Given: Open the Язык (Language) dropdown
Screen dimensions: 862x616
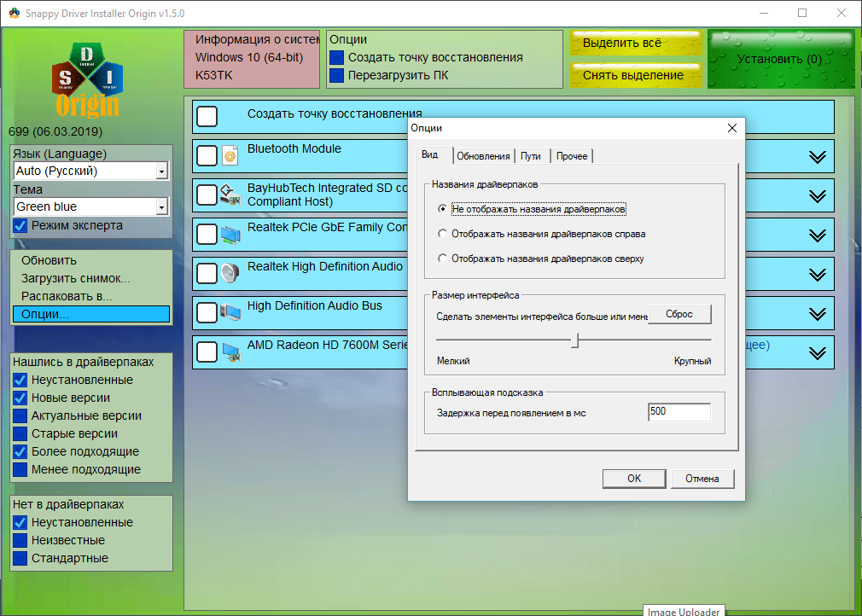Looking at the screenshot, I should coord(161,171).
